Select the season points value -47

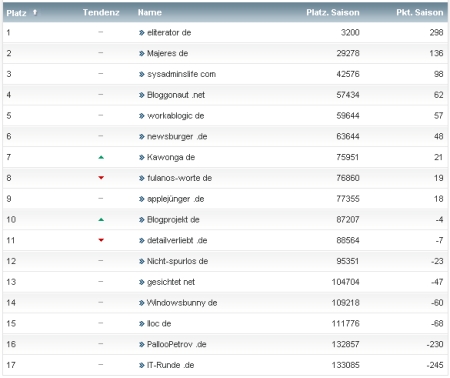click(437, 282)
